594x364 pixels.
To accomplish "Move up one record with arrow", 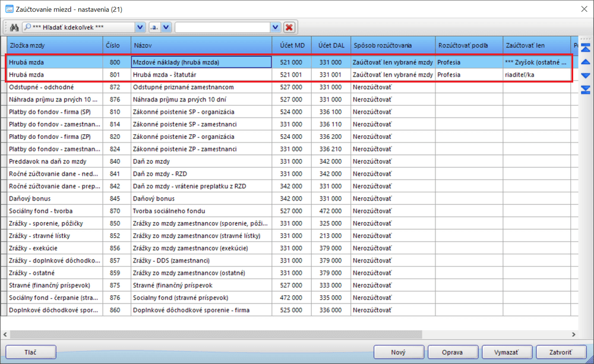I will [585, 62].
